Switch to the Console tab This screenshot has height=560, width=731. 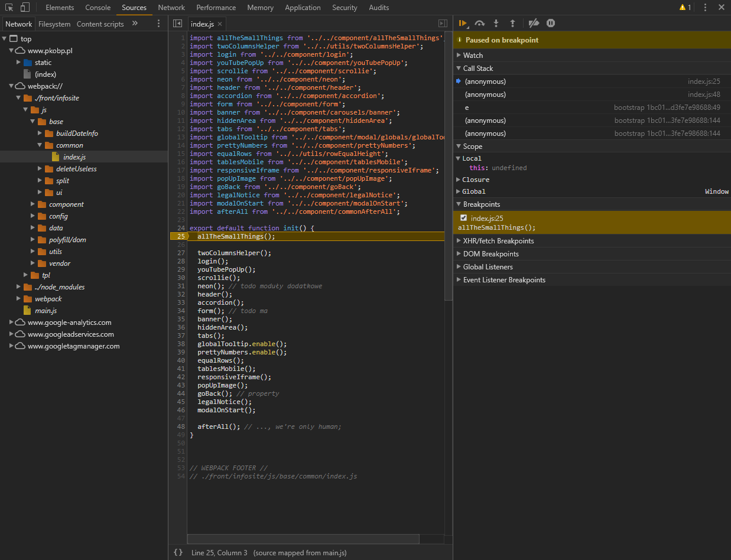click(x=98, y=8)
